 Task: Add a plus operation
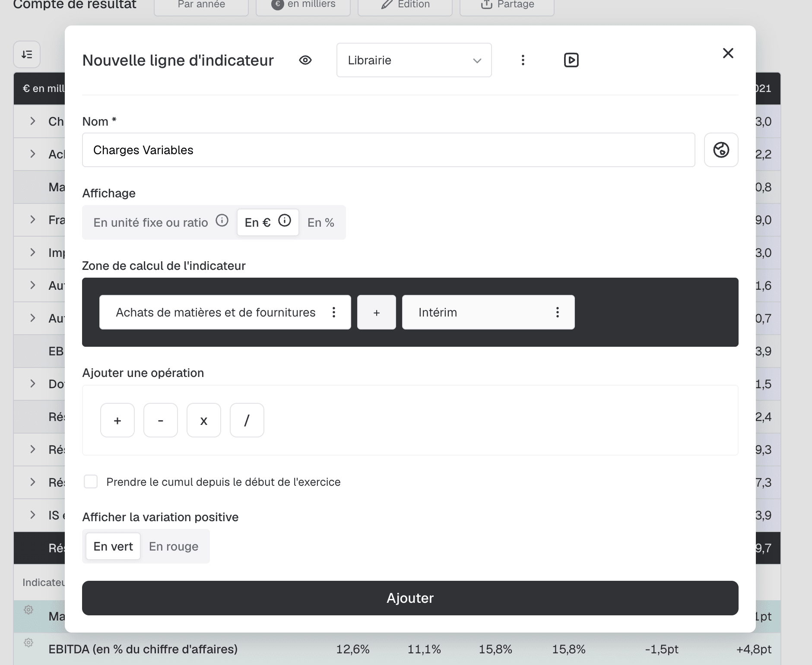pos(117,420)
